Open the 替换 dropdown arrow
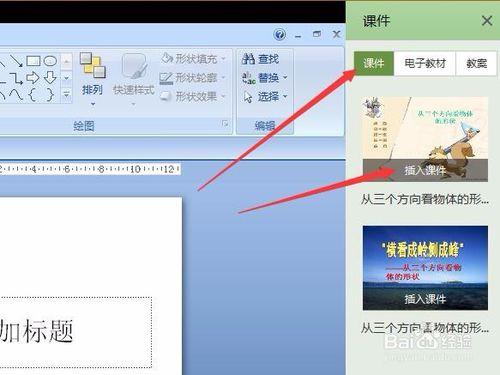 (x=285, y=78)
